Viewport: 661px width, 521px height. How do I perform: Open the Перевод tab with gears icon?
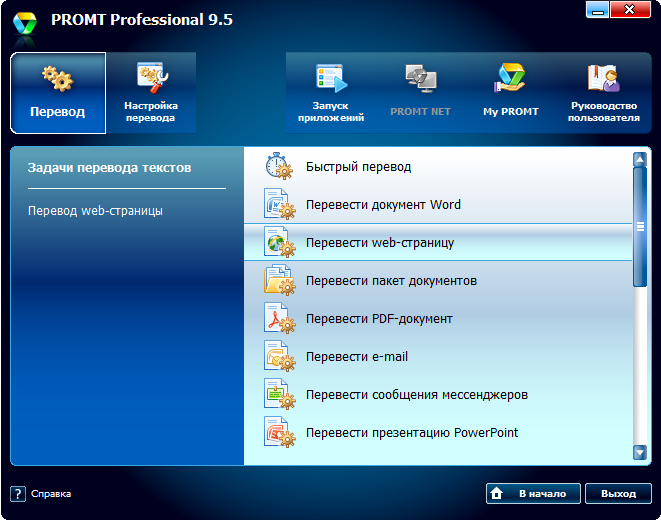point(58,93)
